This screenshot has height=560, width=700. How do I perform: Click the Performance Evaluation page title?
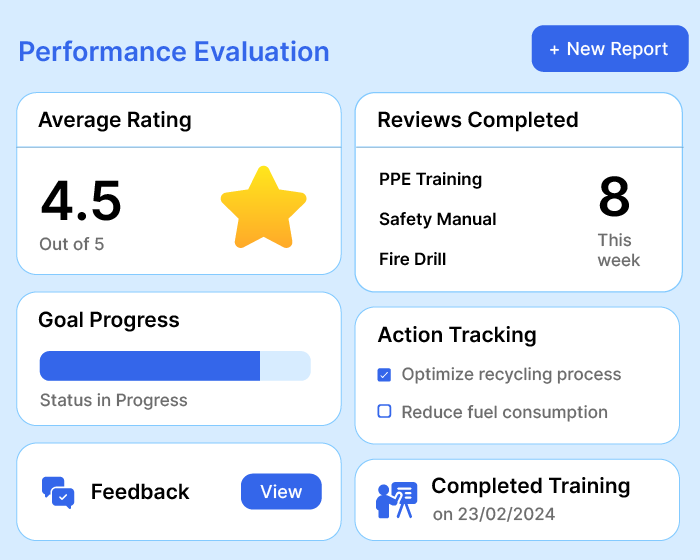(174, 52)
